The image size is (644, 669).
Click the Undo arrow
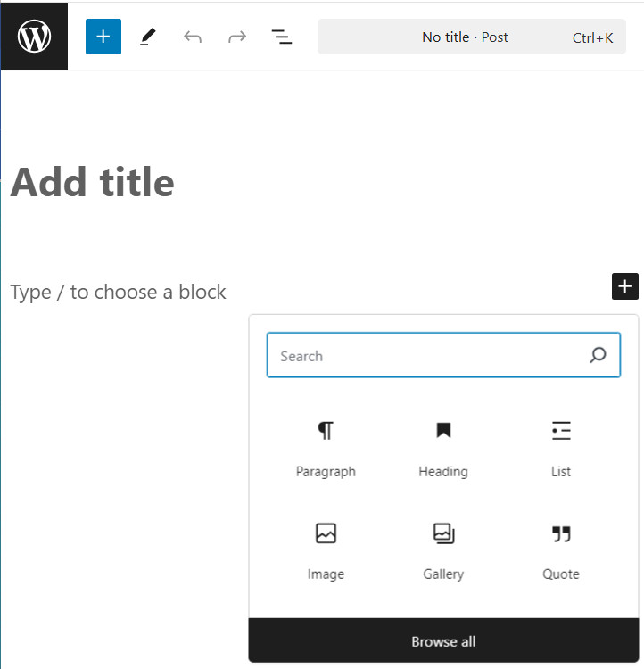[x=193, y=37]
